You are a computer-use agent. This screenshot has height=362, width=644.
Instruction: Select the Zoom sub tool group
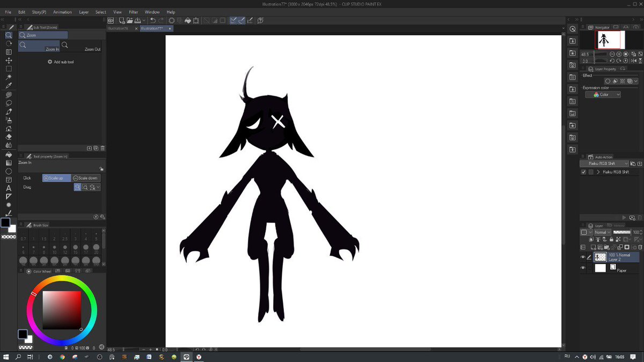tap(43, 35)
